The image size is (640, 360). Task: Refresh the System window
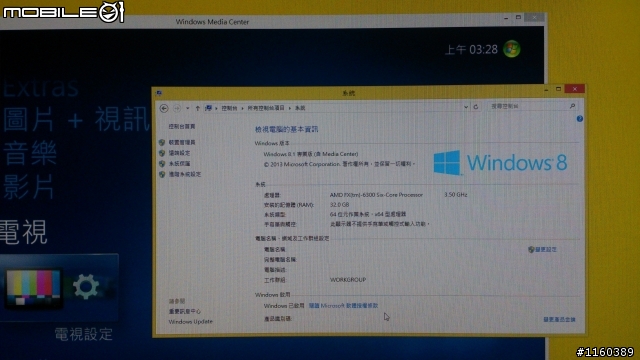[x=476, y=107]
